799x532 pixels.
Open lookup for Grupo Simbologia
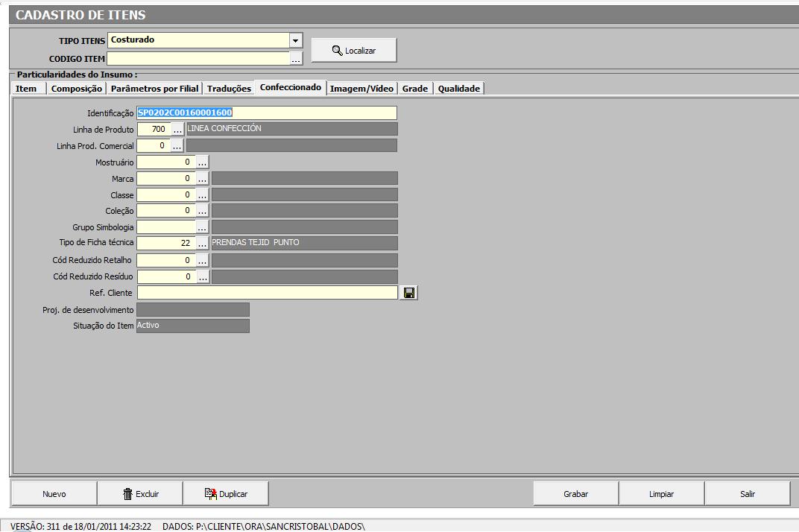(202, 227)
